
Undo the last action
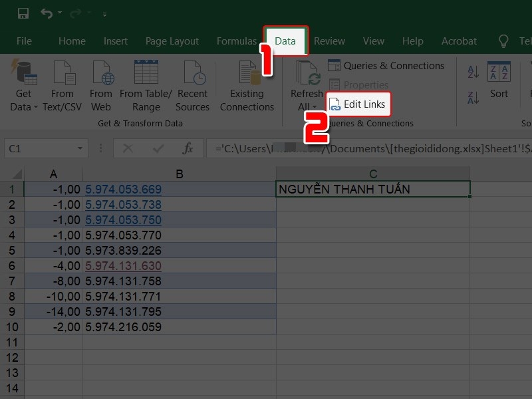click(47, 13)
